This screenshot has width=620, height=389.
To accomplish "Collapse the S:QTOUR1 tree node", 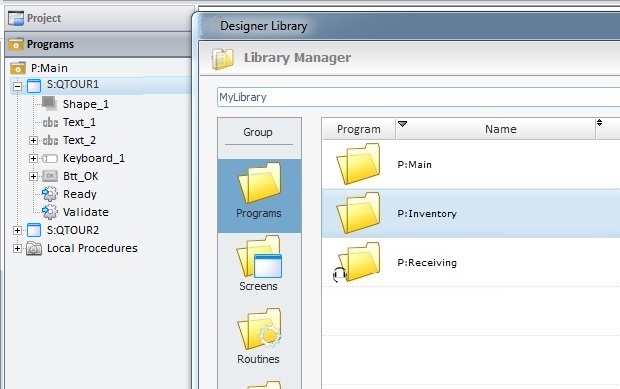I will click(17, 86).
